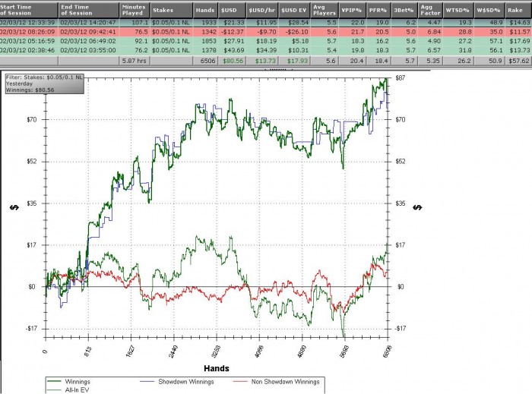Sort by $USD/hr column header

[262, 10]
